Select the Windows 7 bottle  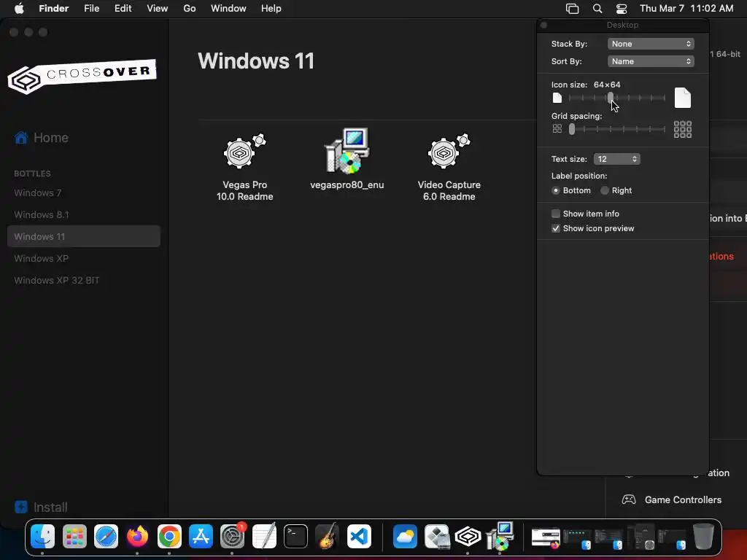click(84, 192)
